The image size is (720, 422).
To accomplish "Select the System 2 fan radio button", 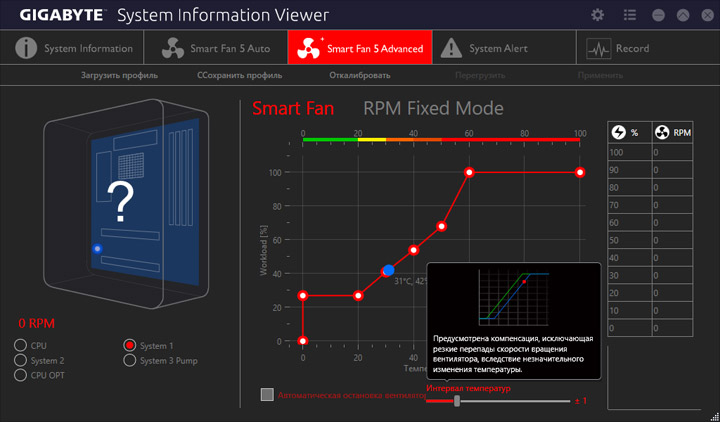I will [20, 360].
